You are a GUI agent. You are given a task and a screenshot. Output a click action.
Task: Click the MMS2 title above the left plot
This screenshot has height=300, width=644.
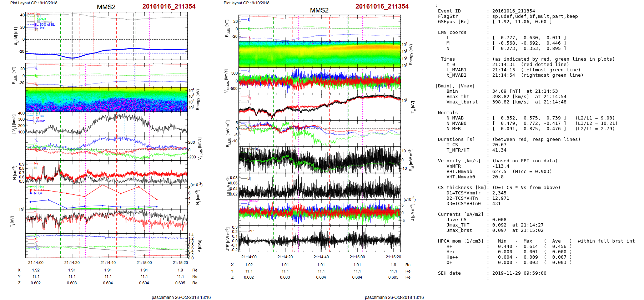point(106,7)
